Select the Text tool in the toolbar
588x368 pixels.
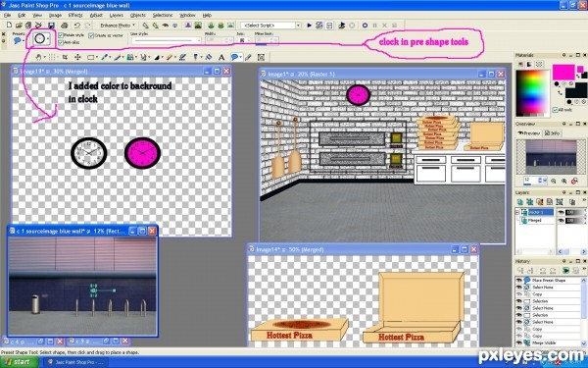coord(221,58)
